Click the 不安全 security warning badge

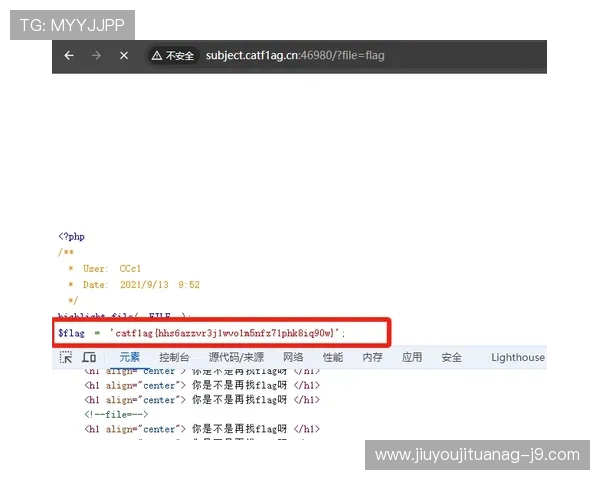172,56
